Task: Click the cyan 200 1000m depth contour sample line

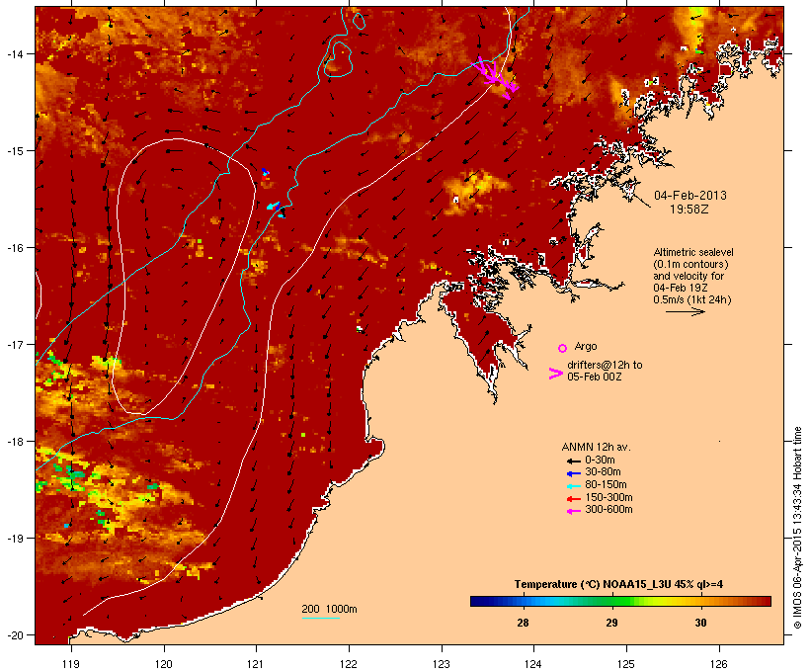Action: pyautogui.click(x=321, y=618)
